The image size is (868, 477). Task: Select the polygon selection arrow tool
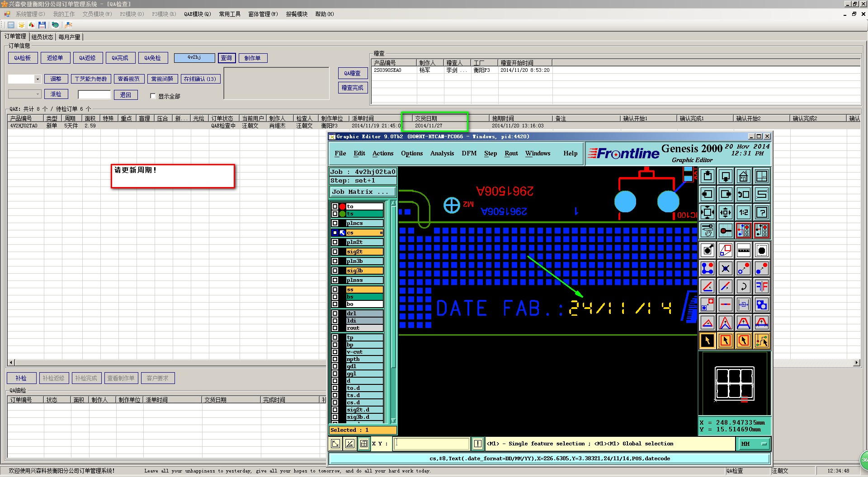(x=744, y=341)
